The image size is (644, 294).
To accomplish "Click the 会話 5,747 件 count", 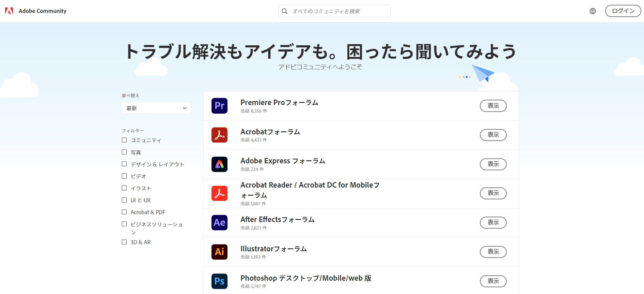I will coord(253,286).
